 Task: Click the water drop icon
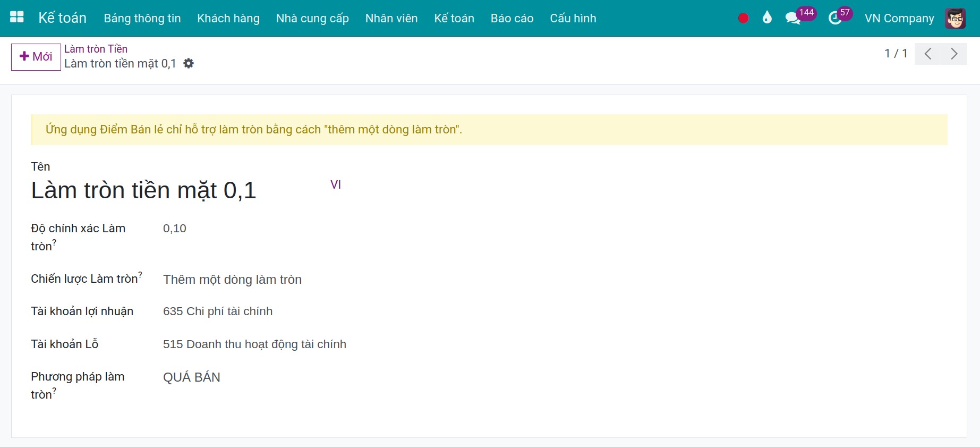(767, 18)
